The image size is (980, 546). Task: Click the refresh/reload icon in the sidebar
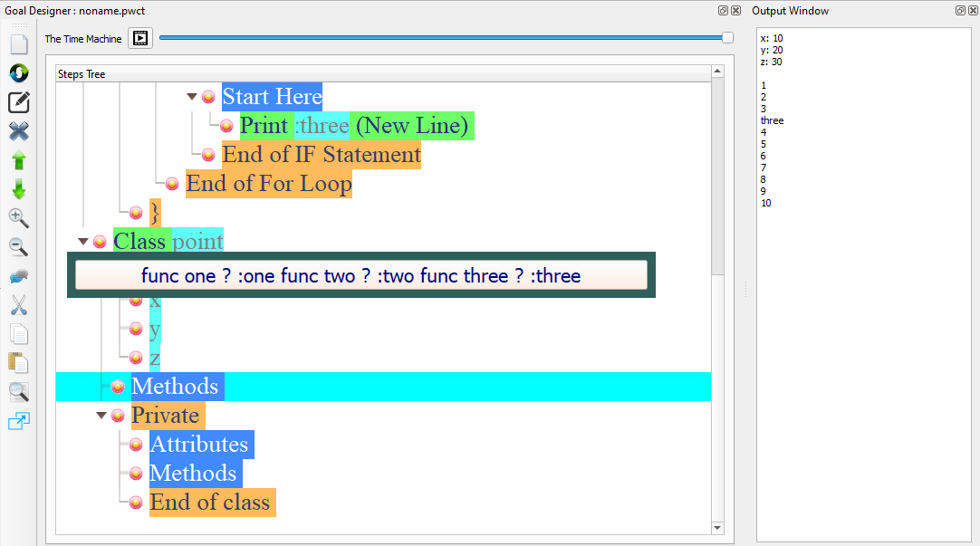[18, 72]
